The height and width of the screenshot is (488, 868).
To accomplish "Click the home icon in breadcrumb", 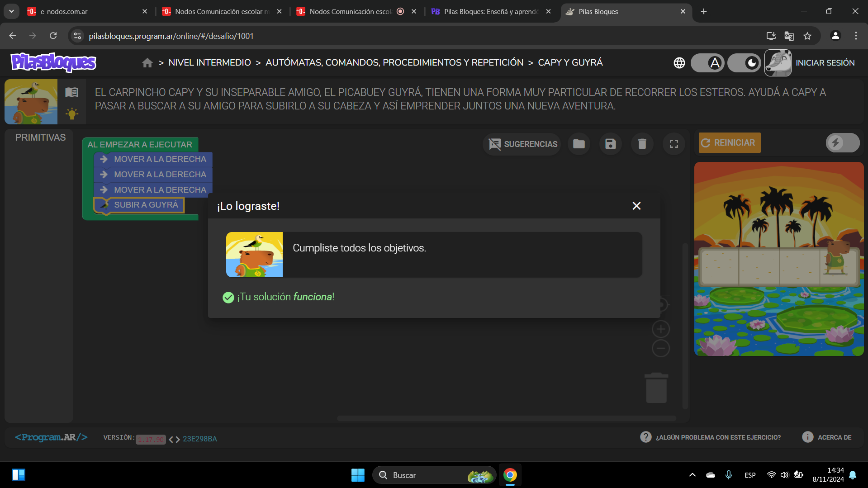I will (147, 63).
